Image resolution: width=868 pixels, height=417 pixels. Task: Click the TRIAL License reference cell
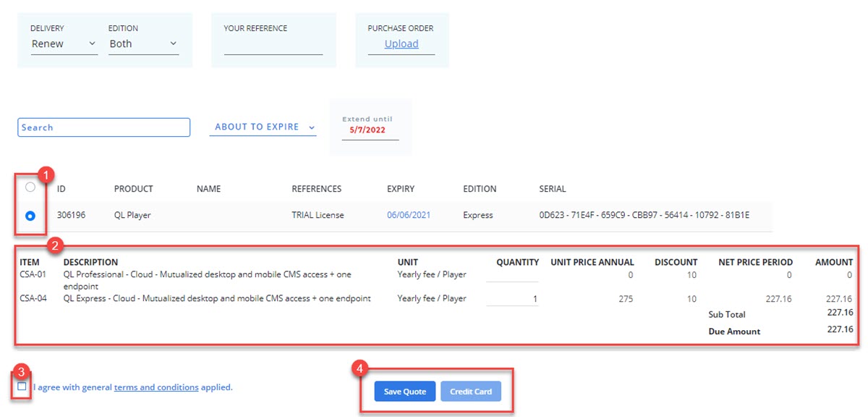click(318, 215)
